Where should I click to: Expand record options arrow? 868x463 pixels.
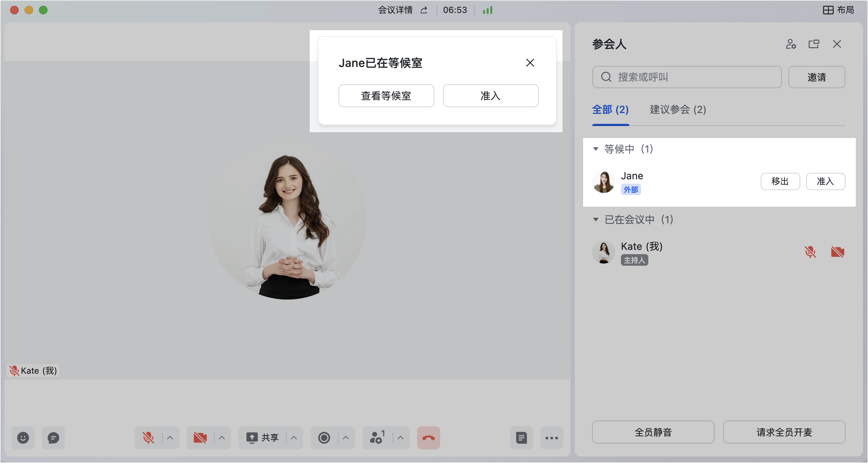tap(346, 438)
